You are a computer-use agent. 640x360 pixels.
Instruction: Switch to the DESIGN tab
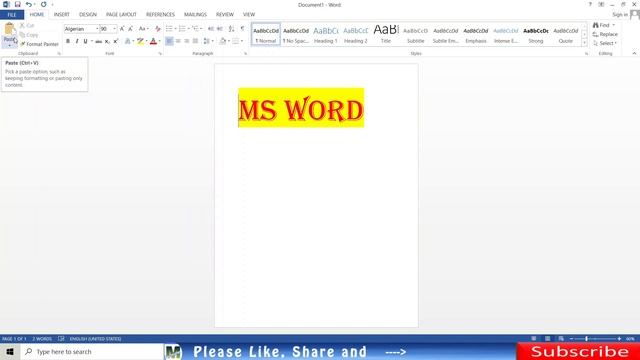click(88, 15)
